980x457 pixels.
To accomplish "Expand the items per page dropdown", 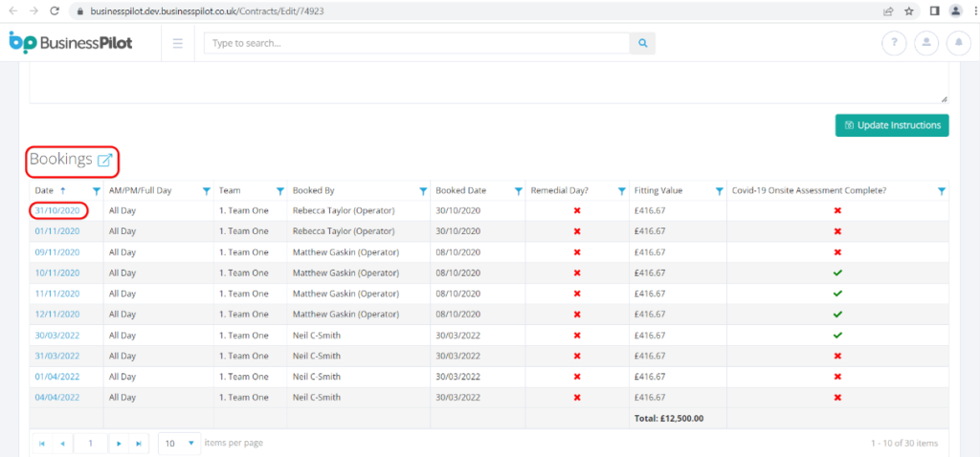I will pyautogui.click(x=191, y=444).
